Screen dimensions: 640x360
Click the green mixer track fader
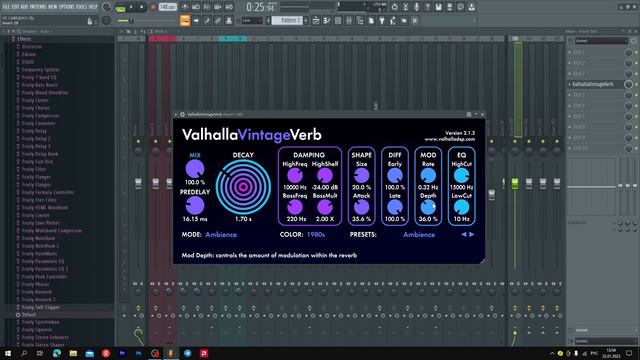515,183
